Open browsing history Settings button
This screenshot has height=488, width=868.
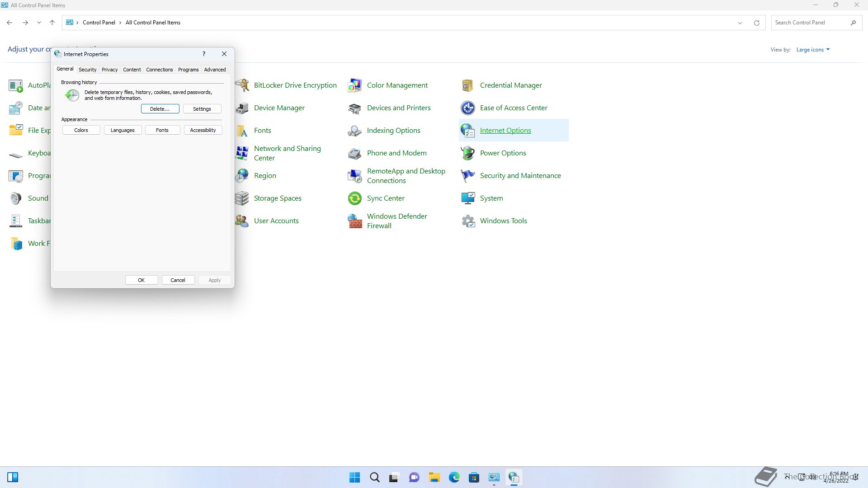click(202, 109)
